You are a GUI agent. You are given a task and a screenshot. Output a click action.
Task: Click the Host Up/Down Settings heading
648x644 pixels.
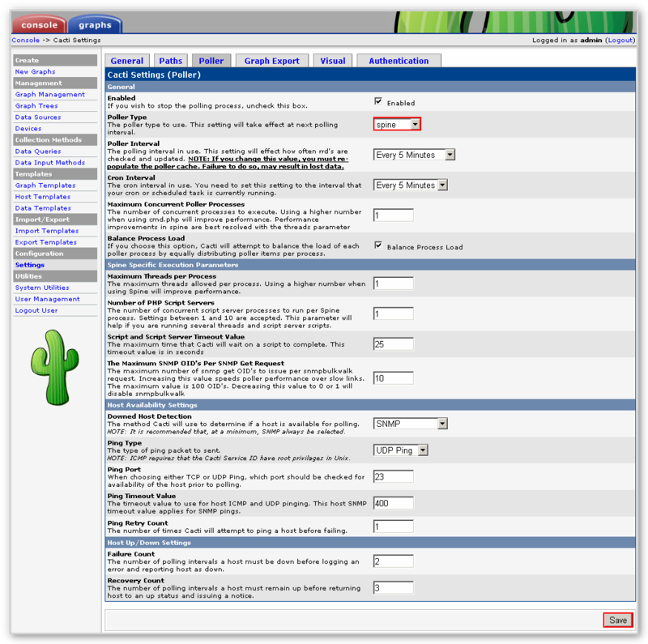tap(149, 543)
